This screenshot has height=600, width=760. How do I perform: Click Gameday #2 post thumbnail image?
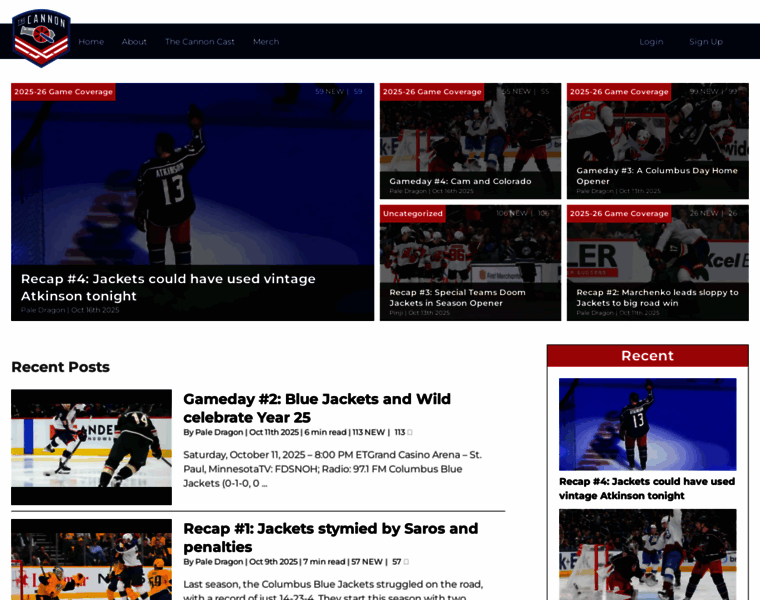[91, 446]
